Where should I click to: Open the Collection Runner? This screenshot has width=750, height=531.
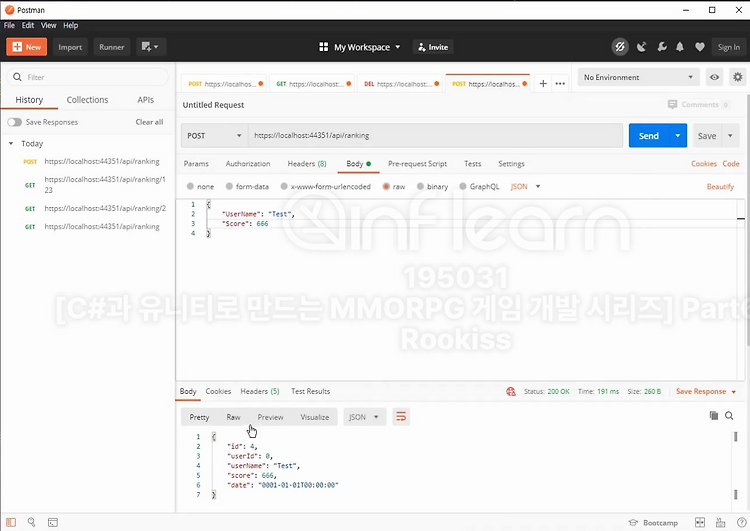(111, 47)
